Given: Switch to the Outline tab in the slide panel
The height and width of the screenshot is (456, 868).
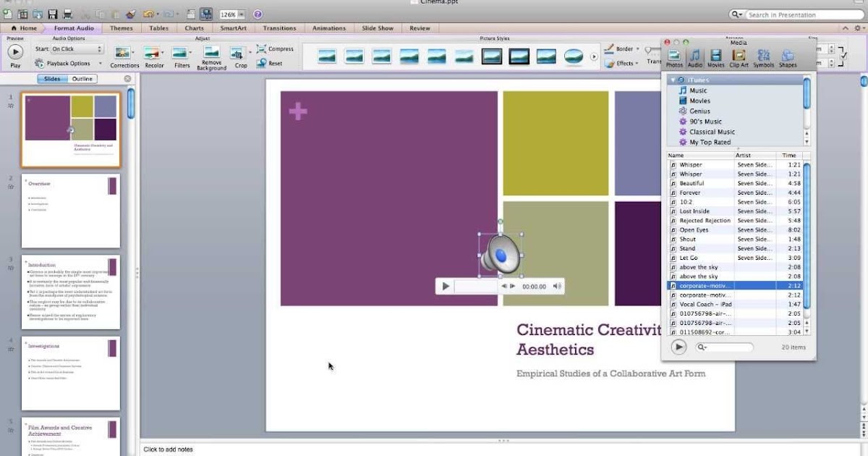Looking at the screenshot, I should click(82, 78).
